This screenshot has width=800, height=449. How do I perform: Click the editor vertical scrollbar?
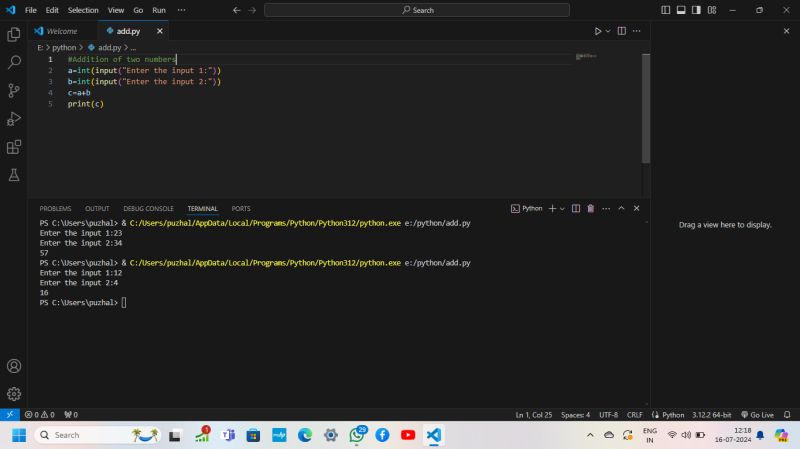pyautogui.click(x=646, y=108)
